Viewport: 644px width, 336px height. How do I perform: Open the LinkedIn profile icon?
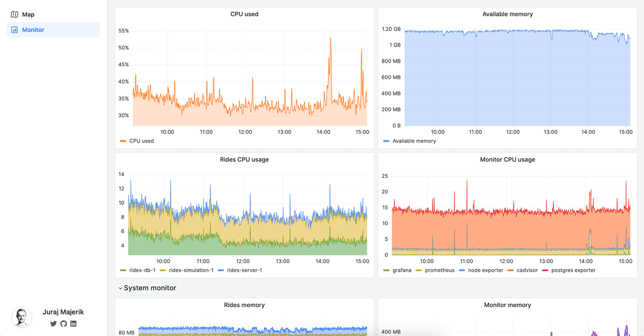(x=74, y=324)
